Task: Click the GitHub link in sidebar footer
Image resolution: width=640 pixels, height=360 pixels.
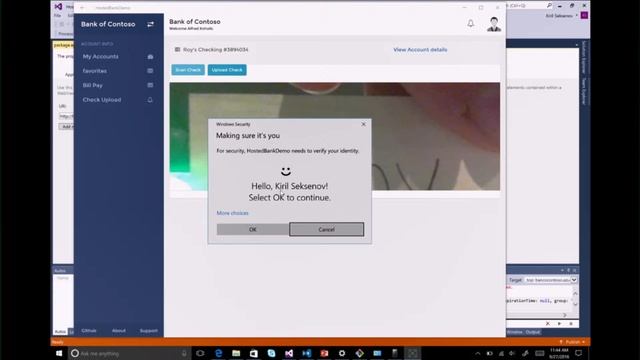Action: 89,331
